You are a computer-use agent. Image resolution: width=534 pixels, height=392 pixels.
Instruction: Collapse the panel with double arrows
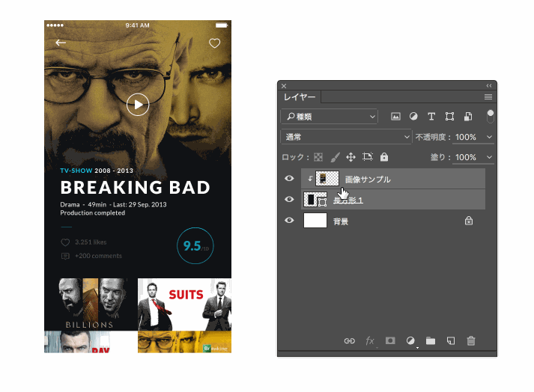tap(489, 86)
